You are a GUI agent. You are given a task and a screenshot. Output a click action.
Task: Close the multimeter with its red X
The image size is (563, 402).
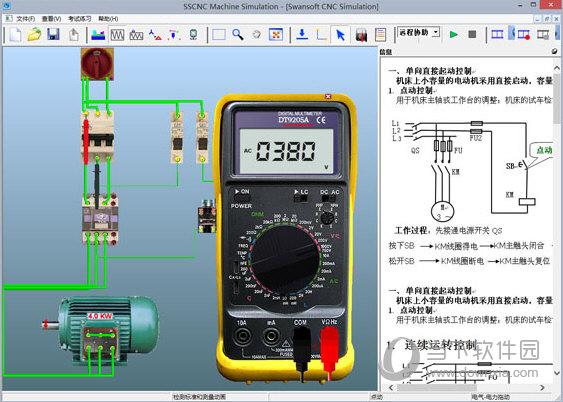(328, 97)
